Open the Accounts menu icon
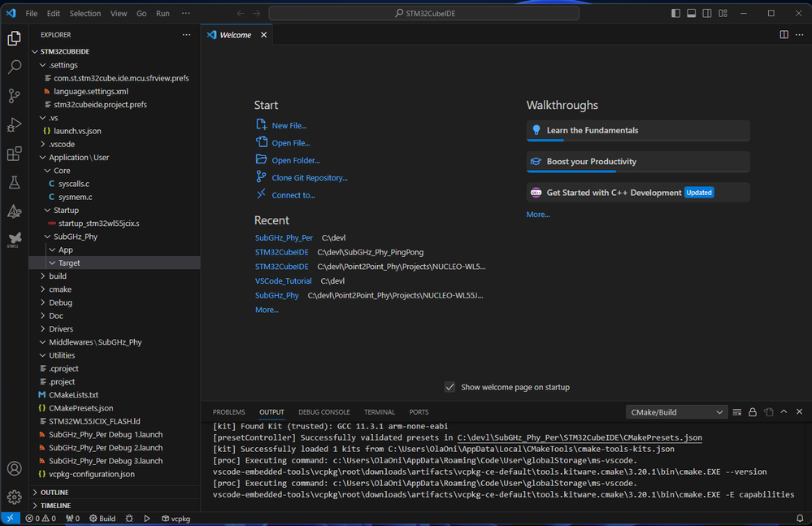812x526 pixels. [x=15, y=468]
